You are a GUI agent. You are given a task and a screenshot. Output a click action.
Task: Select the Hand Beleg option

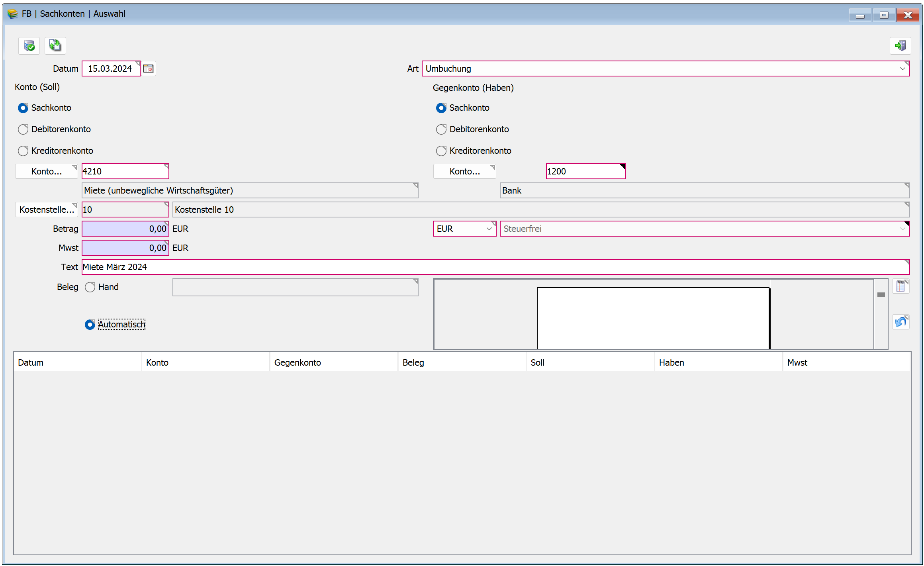tap(90, 287)
